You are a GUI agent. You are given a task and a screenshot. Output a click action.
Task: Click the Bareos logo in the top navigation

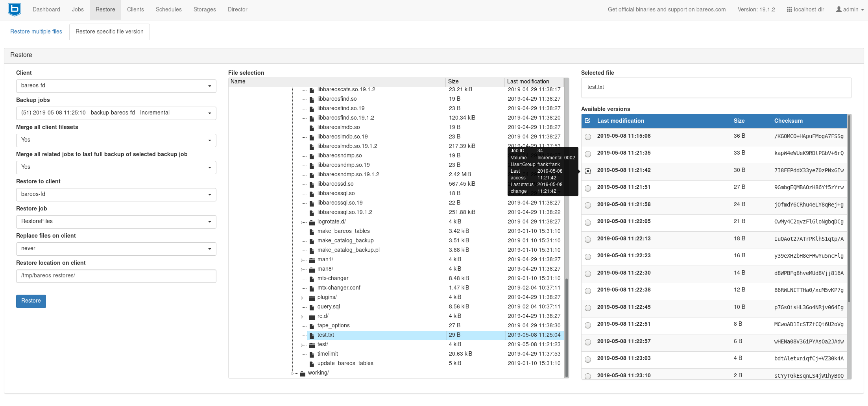pos(14,9)
